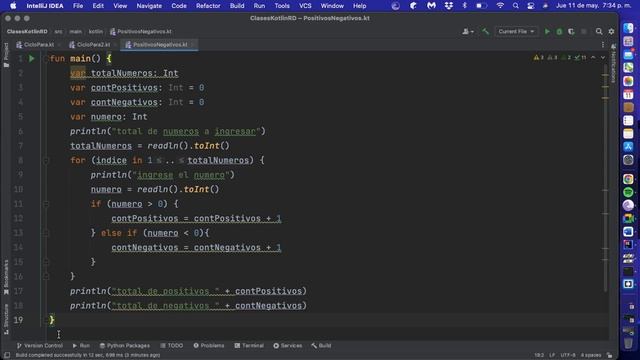This screenshot has width=640, height=360.
Task: Open Chrome from the Dock
Action: point(629,179)
